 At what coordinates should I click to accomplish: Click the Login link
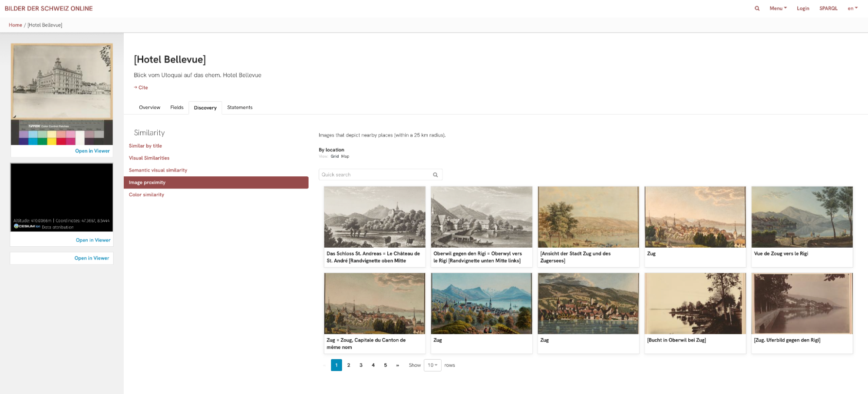pyautogui.click(x=803, y=8)
